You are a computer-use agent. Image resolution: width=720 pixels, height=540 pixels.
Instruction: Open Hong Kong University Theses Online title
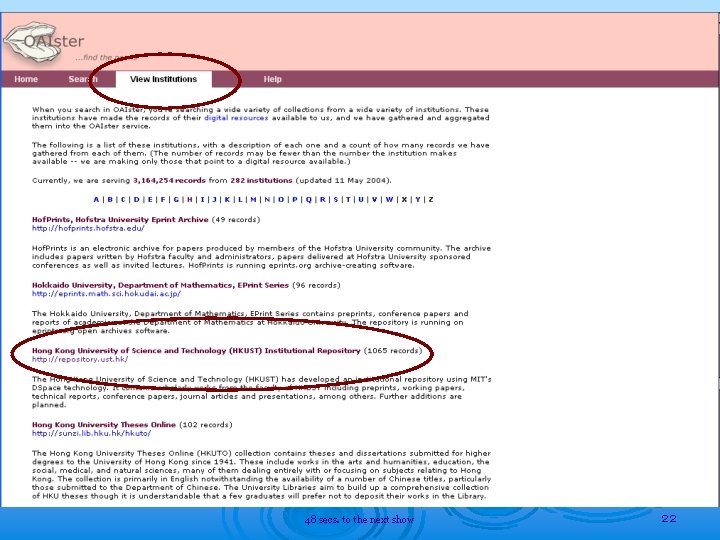pyautogui.click(x=104, y=425)
